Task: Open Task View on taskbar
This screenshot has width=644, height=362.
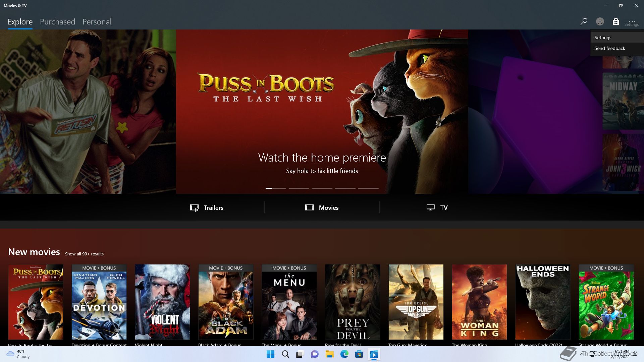Action: tap(300, 354)
